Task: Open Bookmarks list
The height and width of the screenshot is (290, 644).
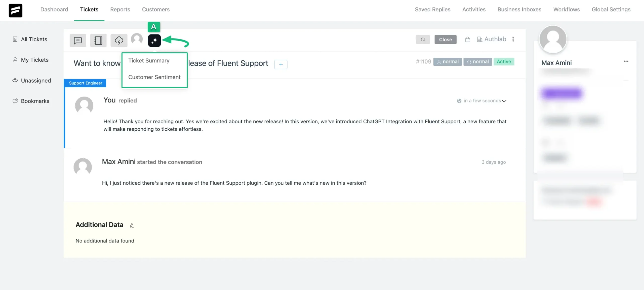Action: pos(35,101)
